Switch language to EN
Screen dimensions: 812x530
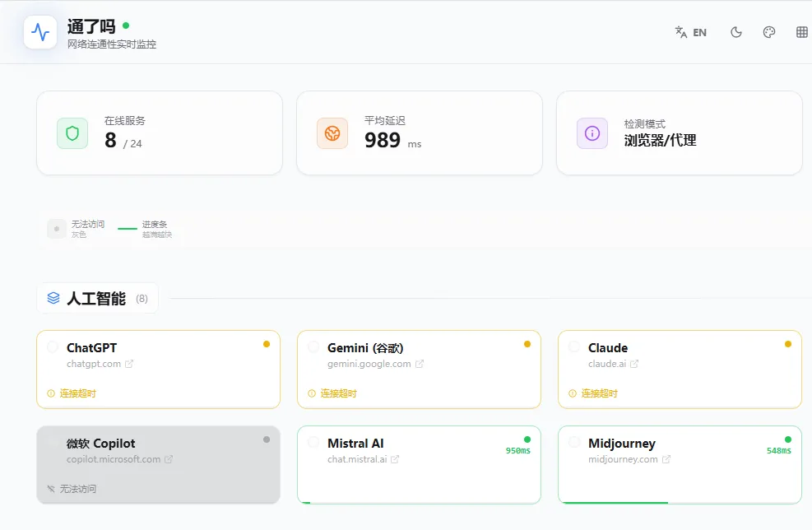click(691, 33)
